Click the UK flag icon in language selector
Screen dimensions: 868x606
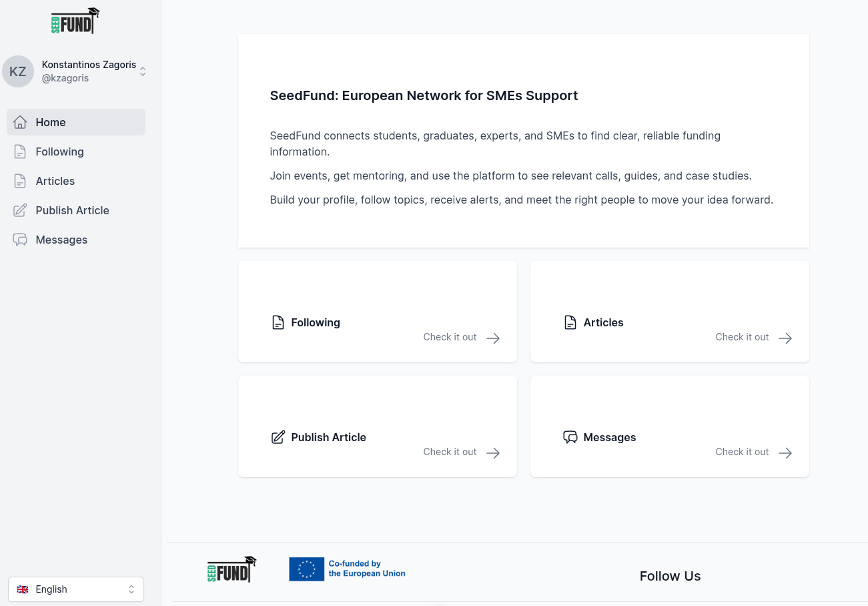[23, 589]
